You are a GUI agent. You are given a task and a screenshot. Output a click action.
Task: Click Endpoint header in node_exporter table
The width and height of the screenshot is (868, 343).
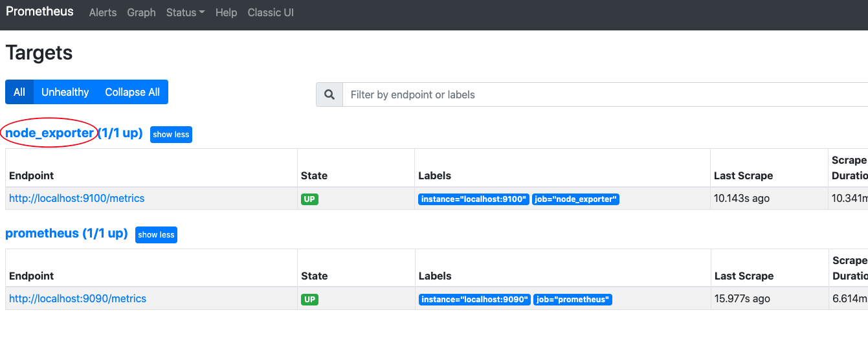(x=32, y=175)
